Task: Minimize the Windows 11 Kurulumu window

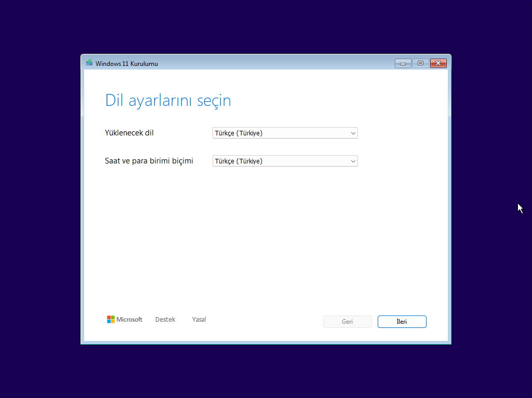Action: [403, 63]
